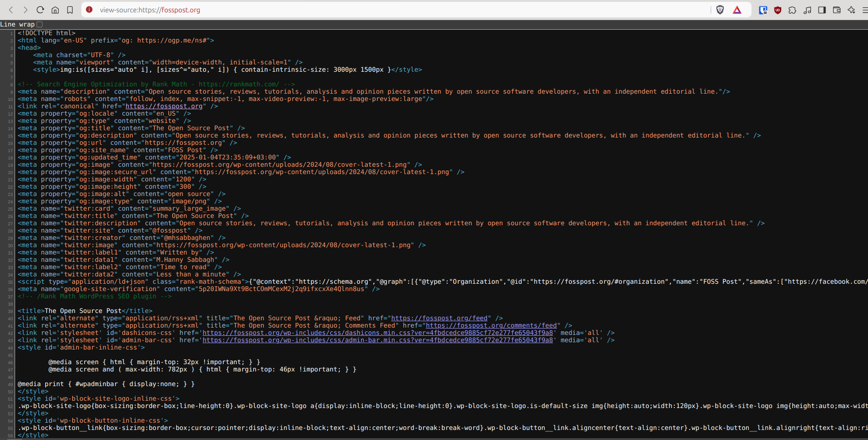
Task: Open the uBlock Origin extension
Action: coord(778,10)
